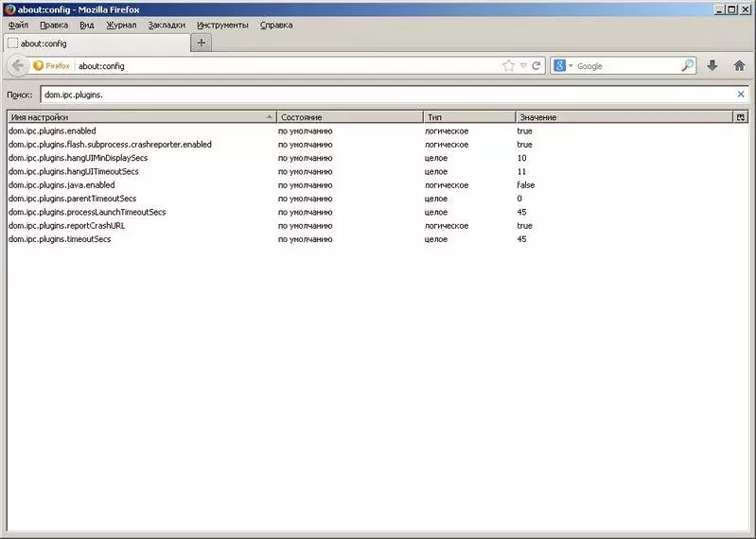
Task: Sort by the Тип column header
Action: point(469,117)
